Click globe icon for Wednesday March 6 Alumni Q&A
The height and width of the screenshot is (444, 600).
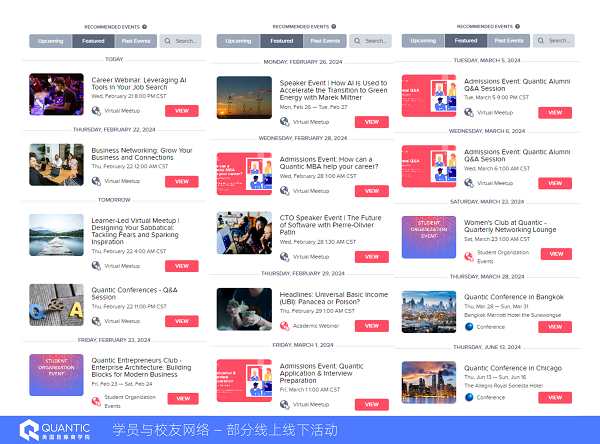click(x=469, y=183)
